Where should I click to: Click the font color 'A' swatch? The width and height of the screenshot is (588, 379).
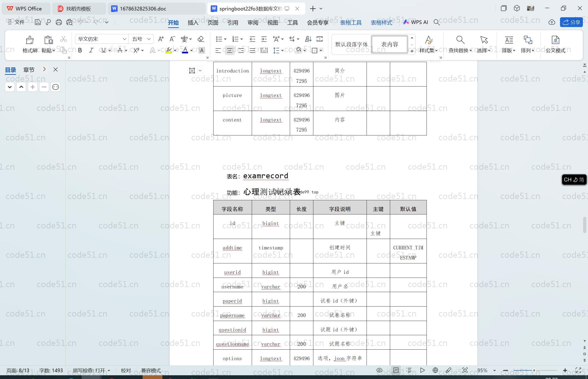185,50
